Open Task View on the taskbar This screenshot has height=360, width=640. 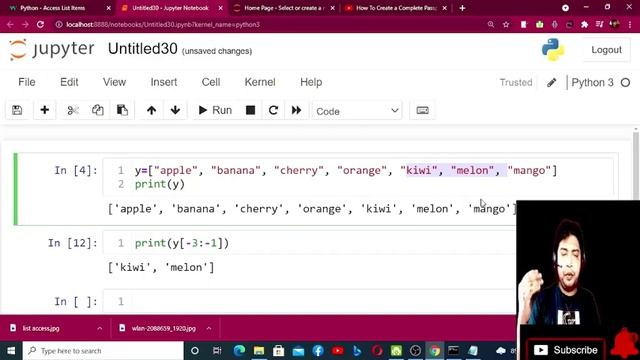point(217,351)
